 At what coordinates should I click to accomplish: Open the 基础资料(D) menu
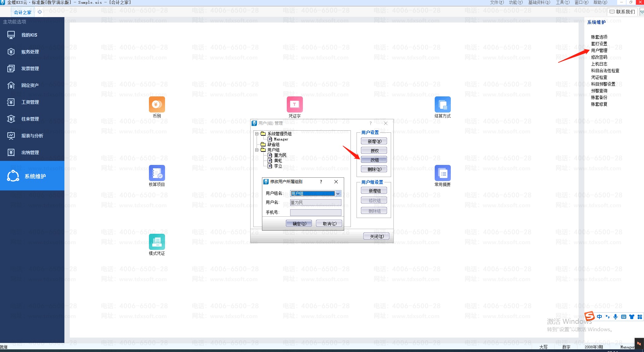pyautogui.click(x=539, y=2)
